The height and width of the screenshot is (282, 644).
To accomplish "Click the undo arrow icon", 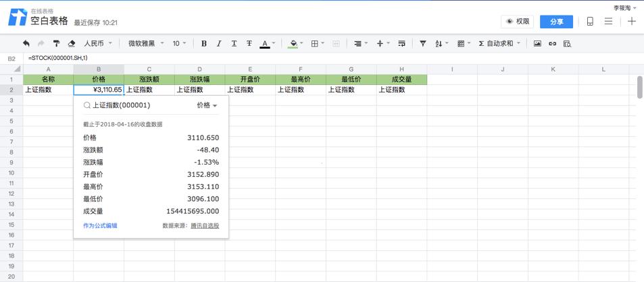I will click(x=26, y=43).
